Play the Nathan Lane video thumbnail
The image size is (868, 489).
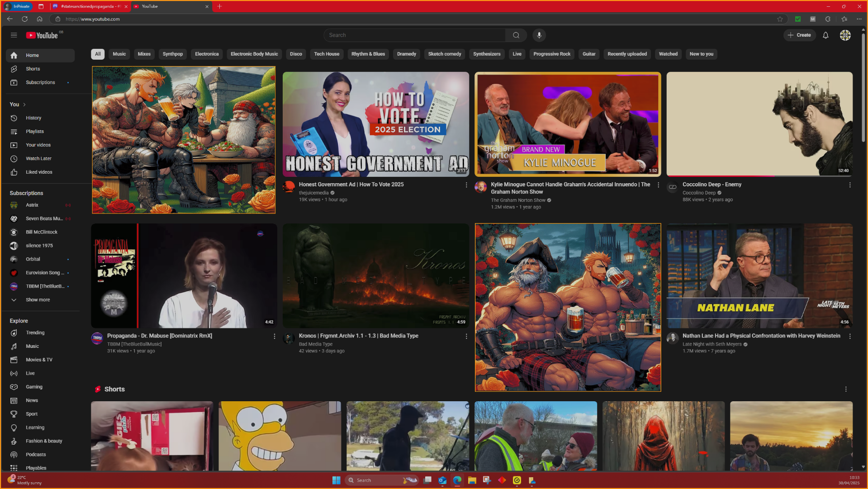[759, 275]
